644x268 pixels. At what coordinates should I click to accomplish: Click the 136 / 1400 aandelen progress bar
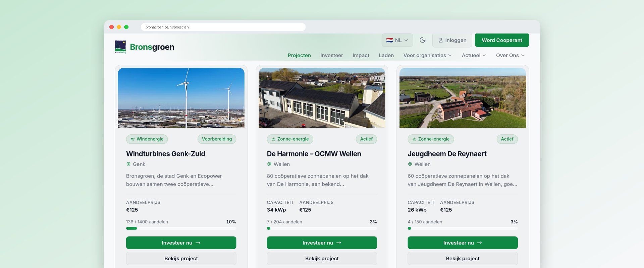tap(181, 228)
